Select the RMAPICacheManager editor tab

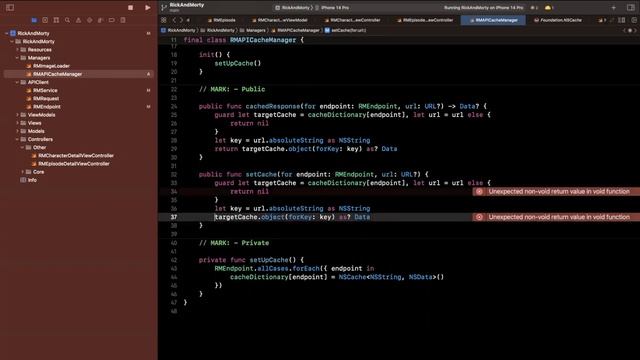tap(493, 20)
